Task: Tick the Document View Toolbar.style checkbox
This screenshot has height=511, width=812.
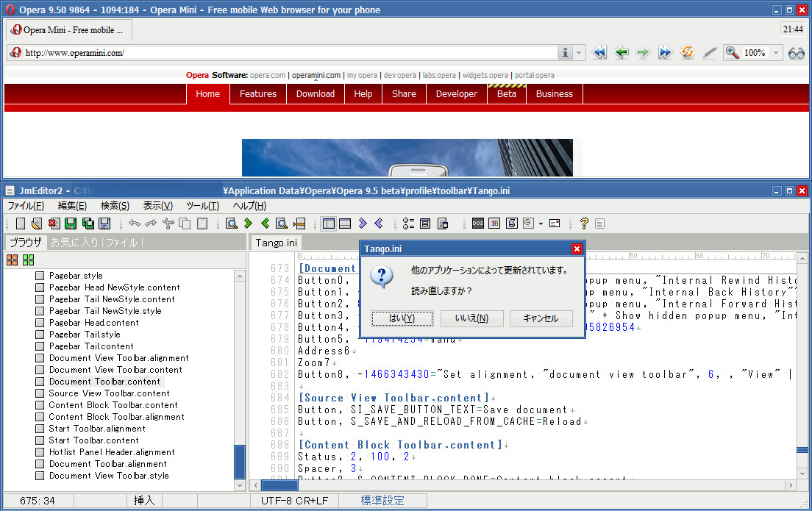Action: [40, 476]
